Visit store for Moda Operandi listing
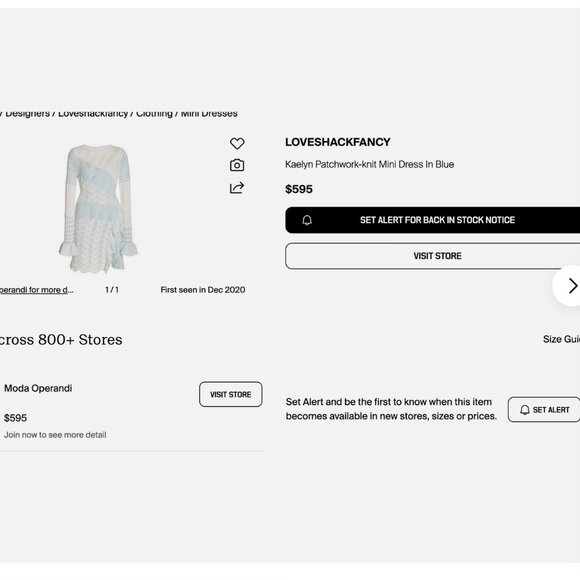 [231, 394]
